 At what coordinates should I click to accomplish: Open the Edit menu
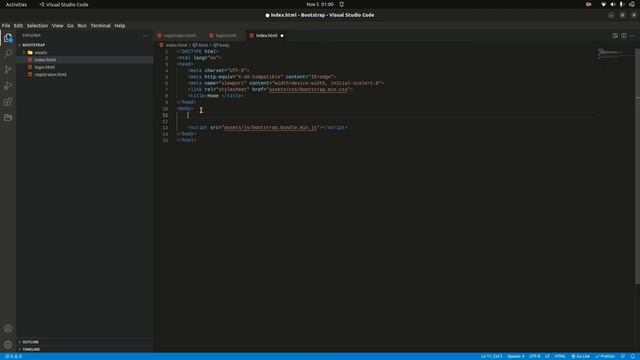[x=18, y=26]
